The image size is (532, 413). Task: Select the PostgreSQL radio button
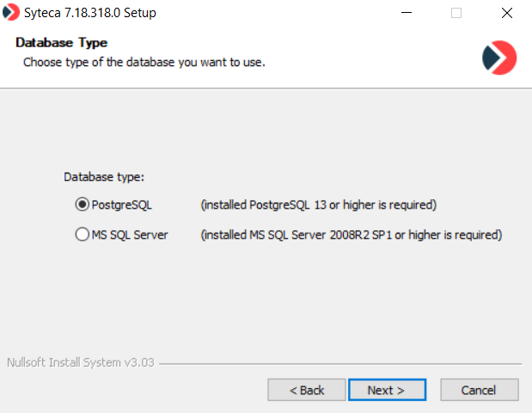point(83,204)
